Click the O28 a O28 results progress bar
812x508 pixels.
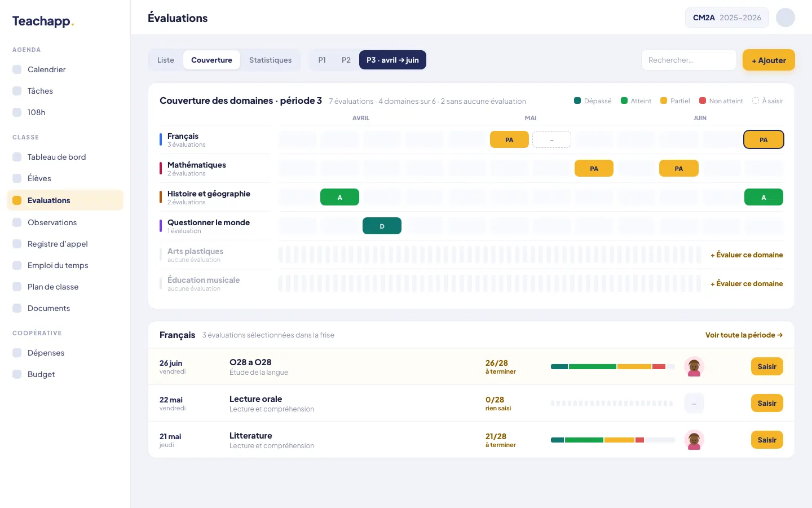[613, 367]
